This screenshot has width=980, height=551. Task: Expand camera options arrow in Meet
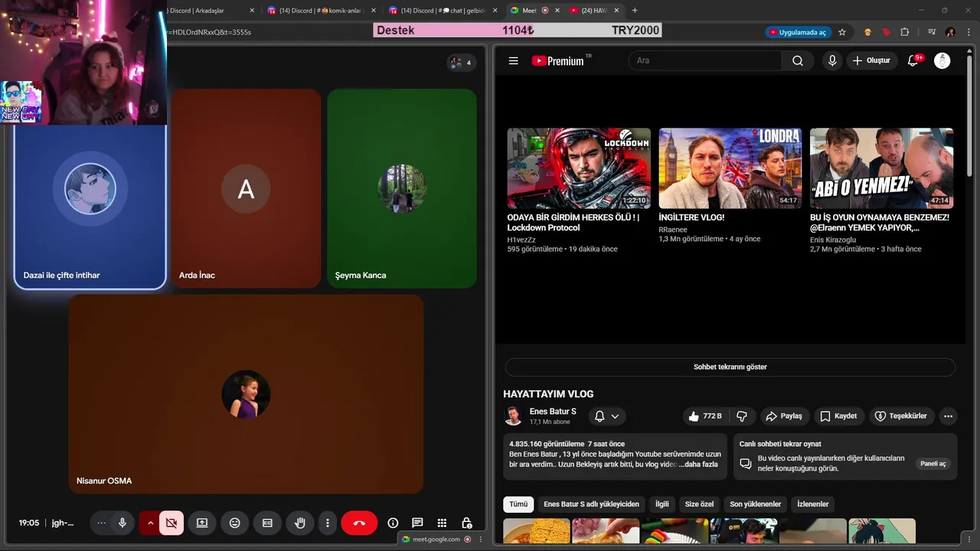pyautogui.click(x=150, y=523)
